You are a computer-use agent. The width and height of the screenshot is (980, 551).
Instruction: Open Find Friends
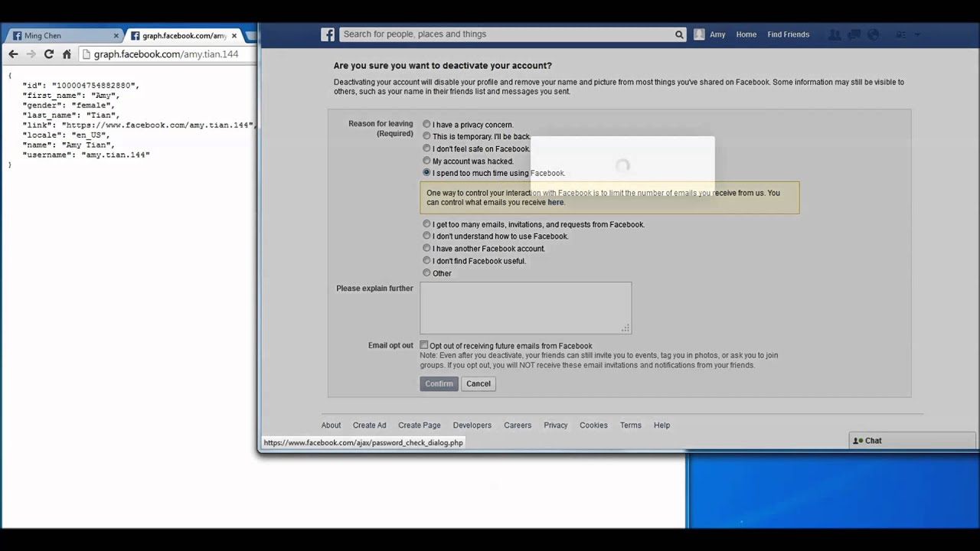pyautogui.click(x=789, y=34)
